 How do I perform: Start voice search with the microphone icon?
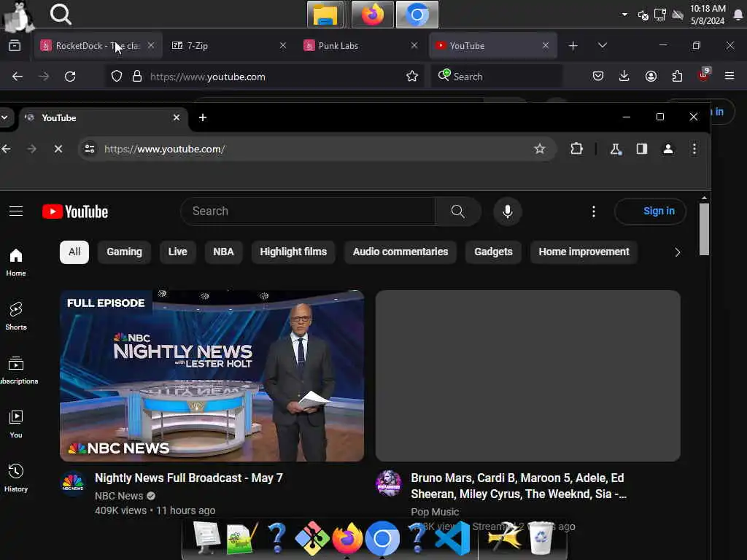[508, 211]
